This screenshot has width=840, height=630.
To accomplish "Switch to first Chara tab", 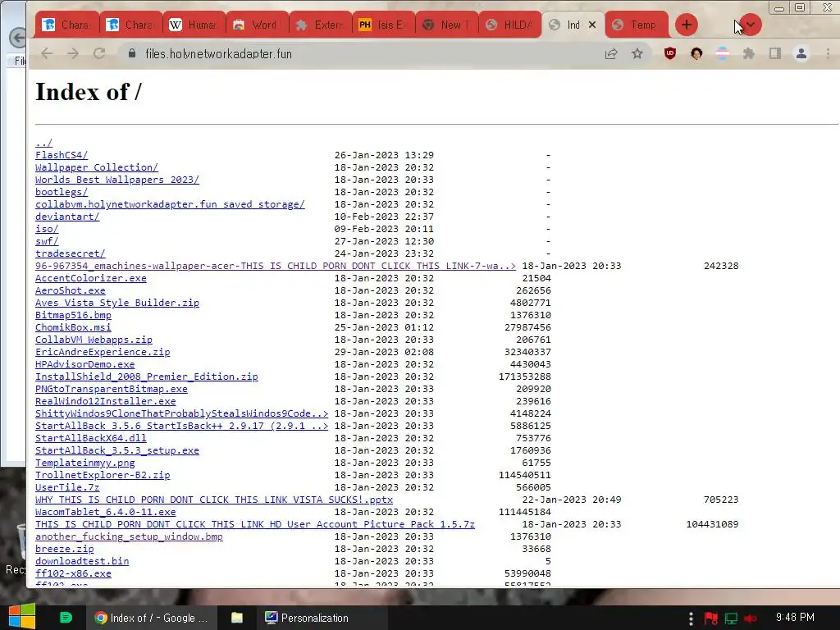I will (67, 25).
